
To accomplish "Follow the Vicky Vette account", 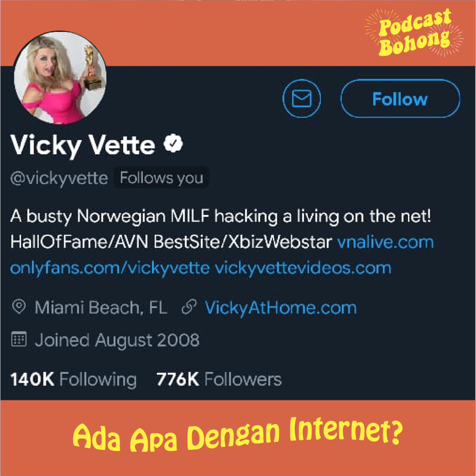I will pos(400,99).
